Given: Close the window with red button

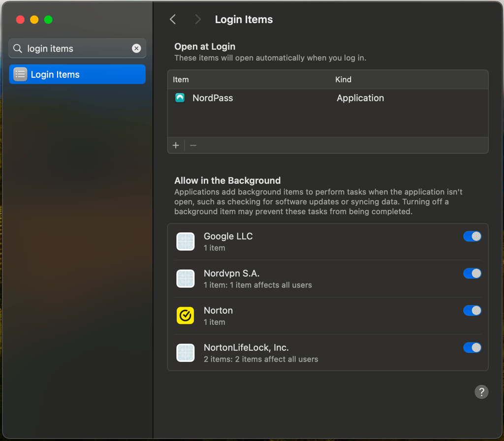Looking at the screenshot, I should coord(20,20).
